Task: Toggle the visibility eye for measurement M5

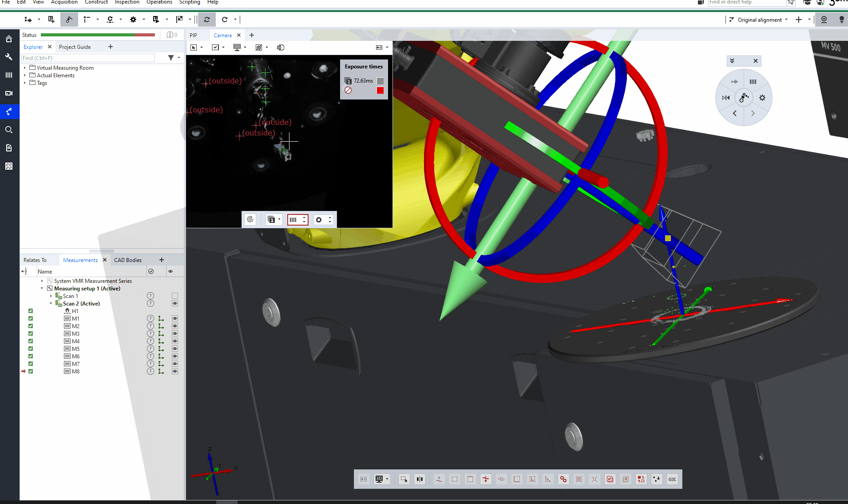Action: click(174, 348)
